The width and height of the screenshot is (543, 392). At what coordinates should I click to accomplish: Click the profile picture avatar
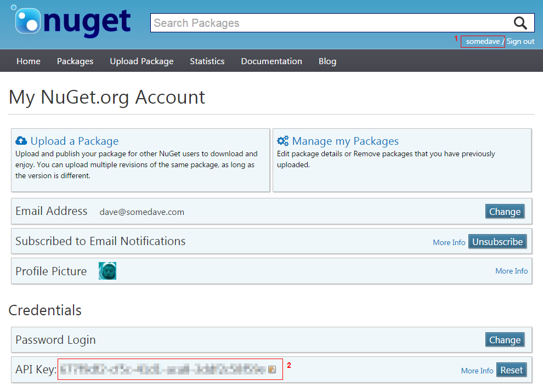pyautogui.click(x=108, y=271)
